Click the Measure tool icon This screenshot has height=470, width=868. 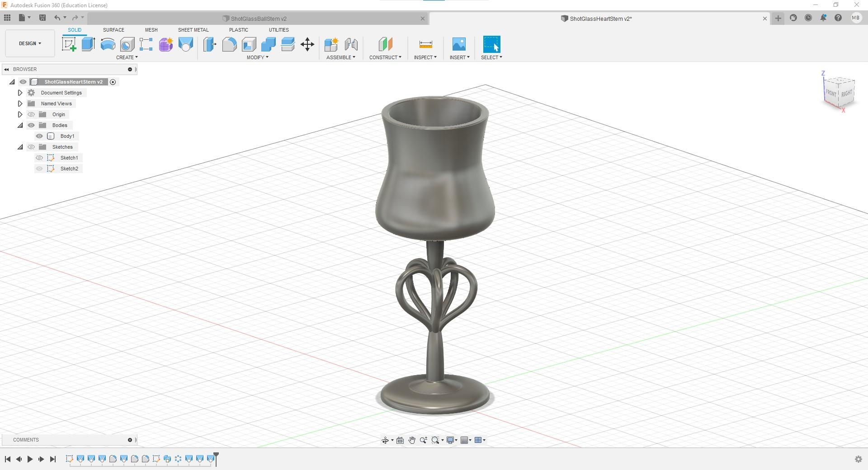coord(425,44)
